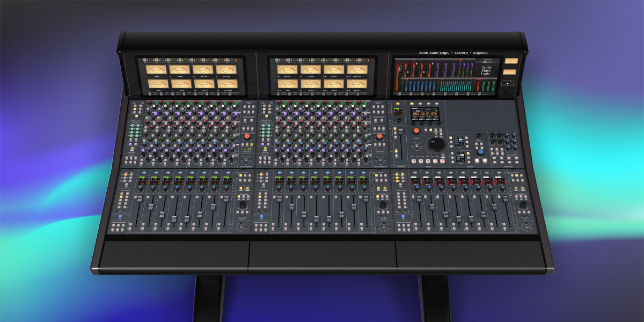Click the orange knob above the jog wheel
Image resolution: width=644 pixels, height=322 pixels.
[x=416, y=131]
